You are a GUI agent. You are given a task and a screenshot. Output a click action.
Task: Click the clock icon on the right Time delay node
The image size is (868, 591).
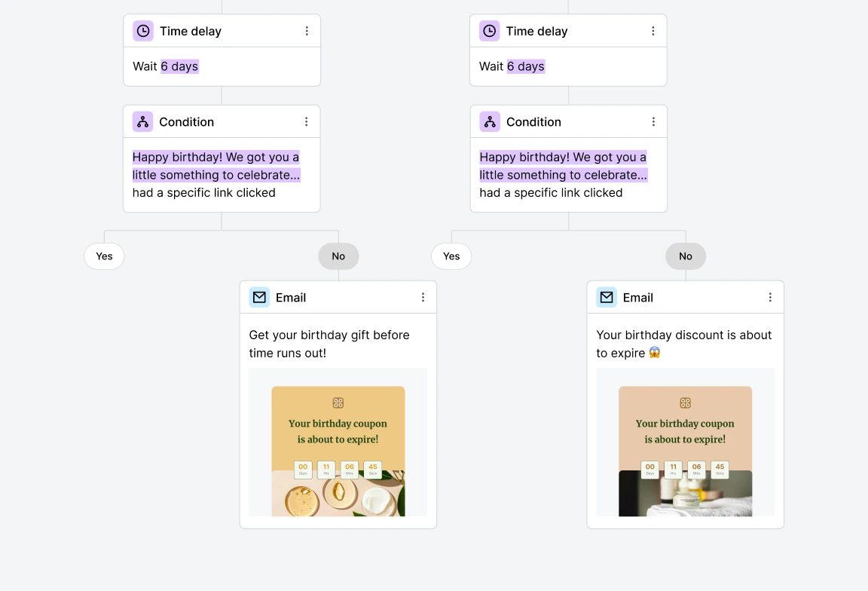[x=490, y=30]
